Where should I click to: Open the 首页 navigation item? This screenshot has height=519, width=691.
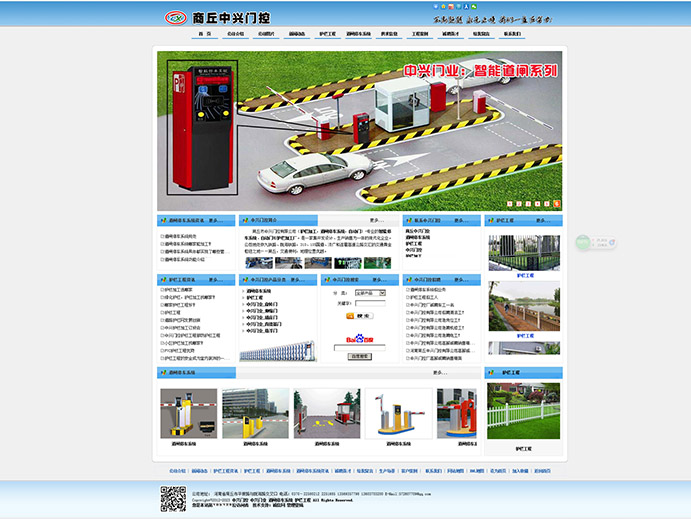(x=204, y=34)
